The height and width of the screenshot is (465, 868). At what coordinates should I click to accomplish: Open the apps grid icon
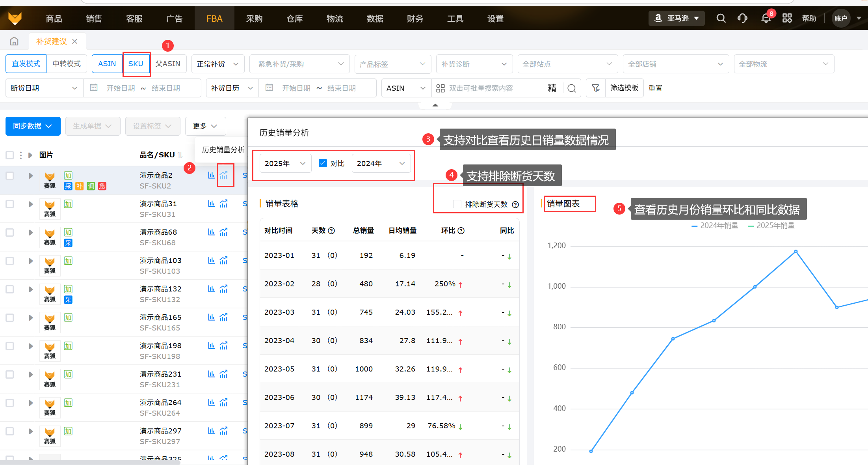[x=787, y=18]
